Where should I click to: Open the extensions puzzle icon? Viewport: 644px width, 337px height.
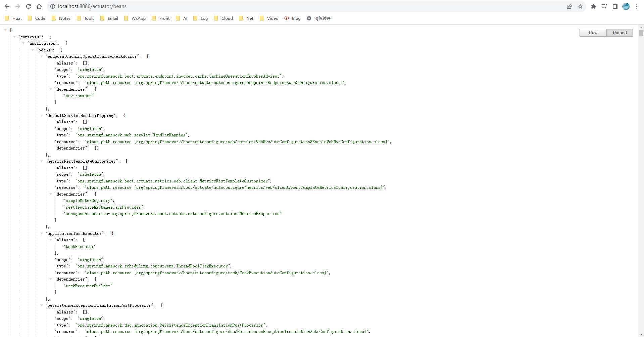pyautogui.click(x=594, y=6)
